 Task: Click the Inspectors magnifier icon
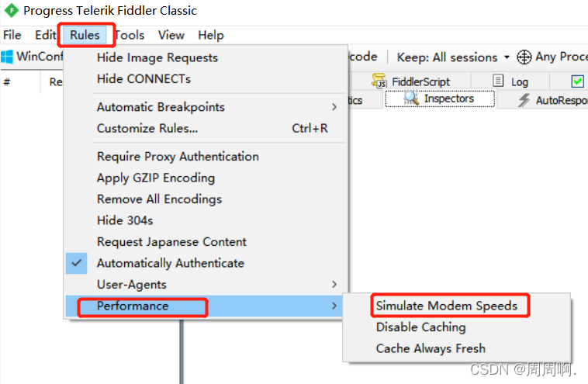(x=411, y=99)
